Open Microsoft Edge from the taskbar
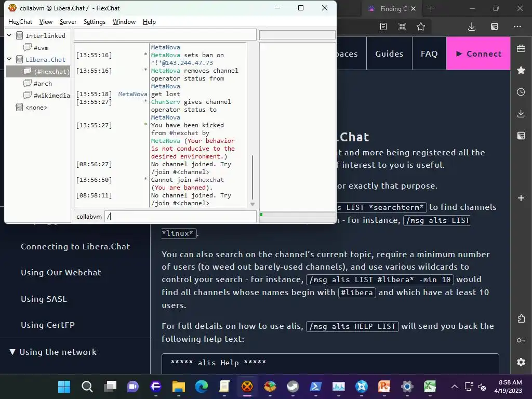This screenshot has width=532, height=399. pyautogui.click(x=202, y=387)
